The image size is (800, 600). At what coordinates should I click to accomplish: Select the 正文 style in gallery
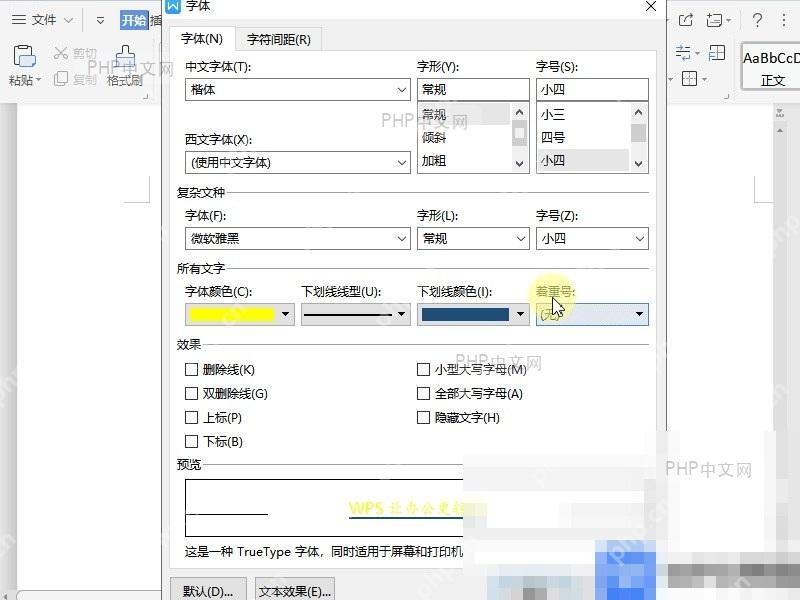click(770, 67)
